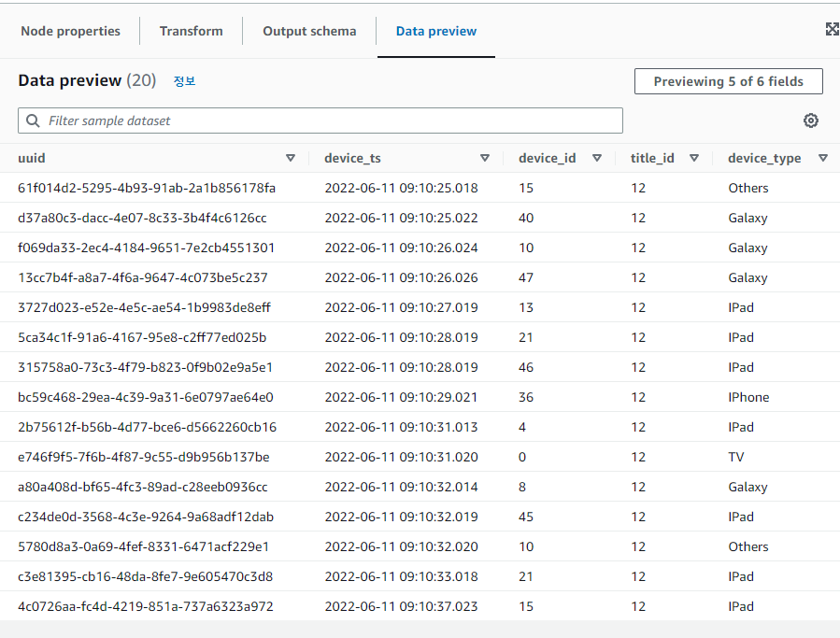Open device_id column sort dropdown

point(597,158)
